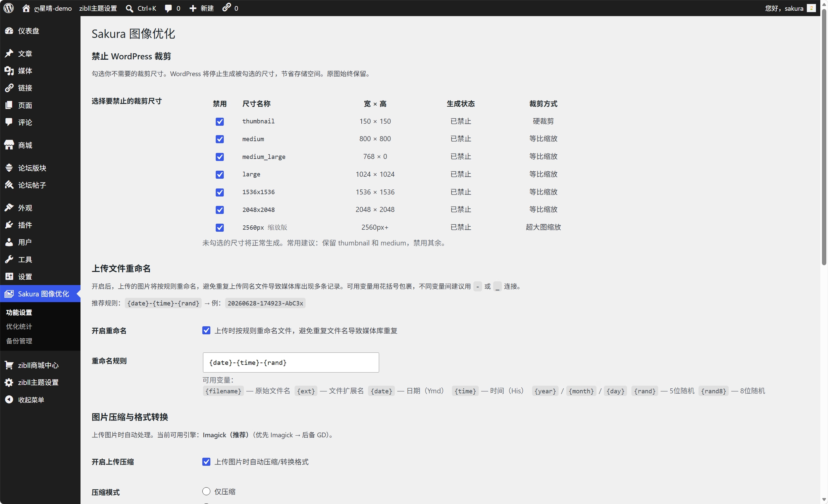Click the Ctrl+K search shortcut label
The height and width of the screenshot is (504, 828).
point(147,8)
